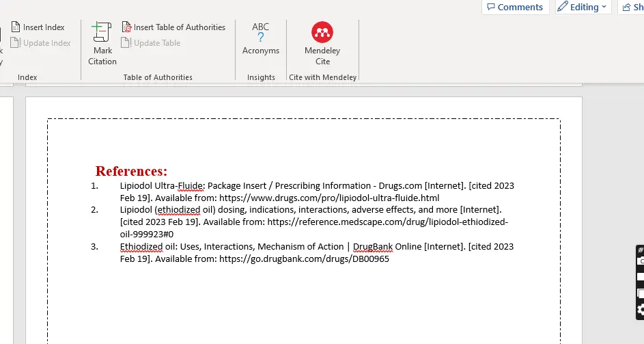
Task: Click the drugs.com lipiodol-ultra-fluide URL
Action: [x=329, y=198]
